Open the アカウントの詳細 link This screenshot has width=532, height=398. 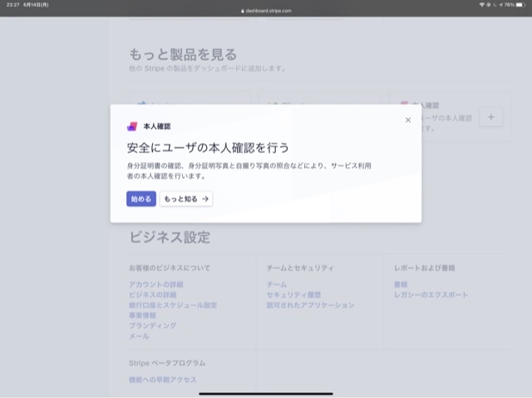click(x=156, y=284)
